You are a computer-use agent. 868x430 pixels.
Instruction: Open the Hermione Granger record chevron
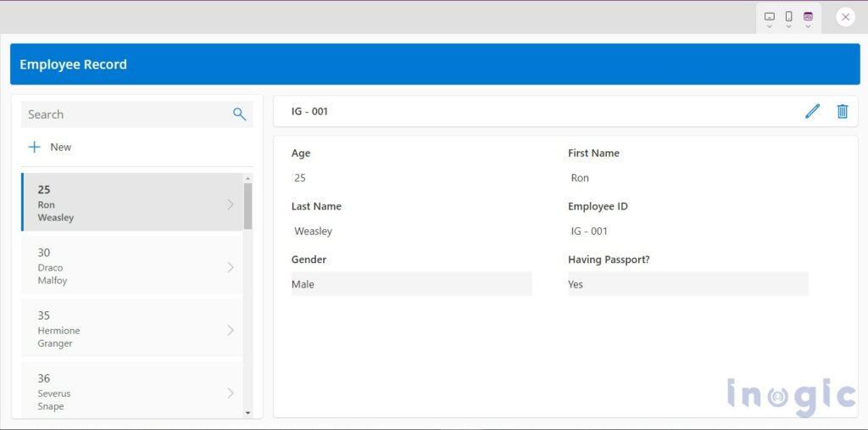tap(231, 330)
